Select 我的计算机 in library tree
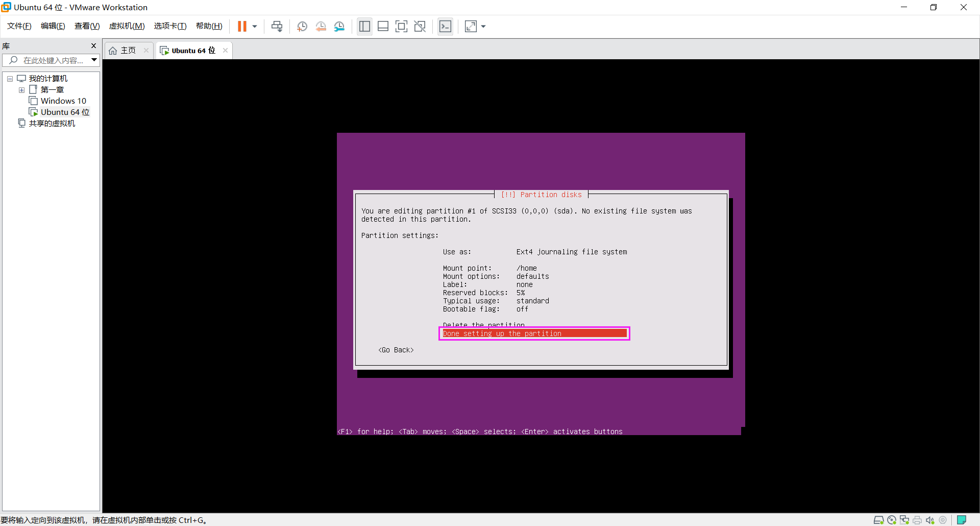980x526 pixels. click(48, 79)
